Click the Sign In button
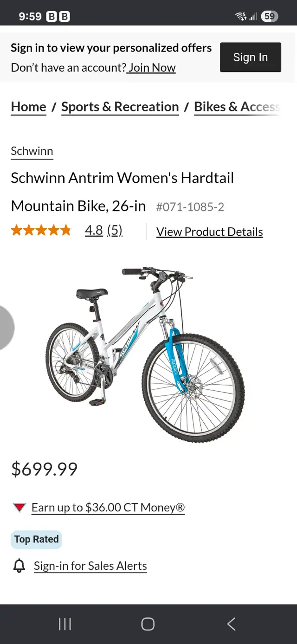297x644 pixels. coord(251,57)
